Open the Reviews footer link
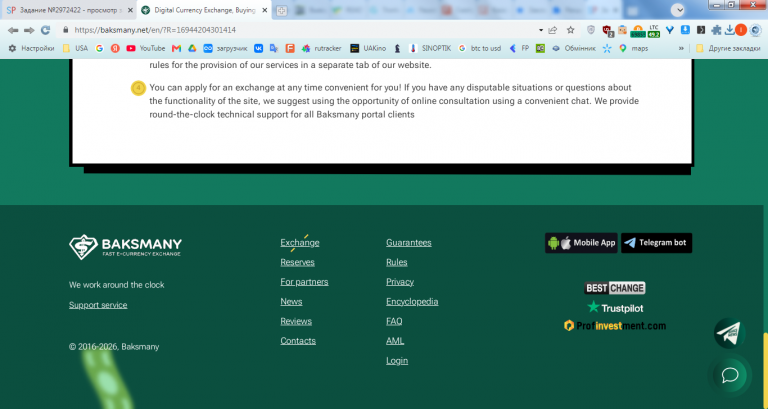This screenshot has height=409, width=768. [296, 321]
